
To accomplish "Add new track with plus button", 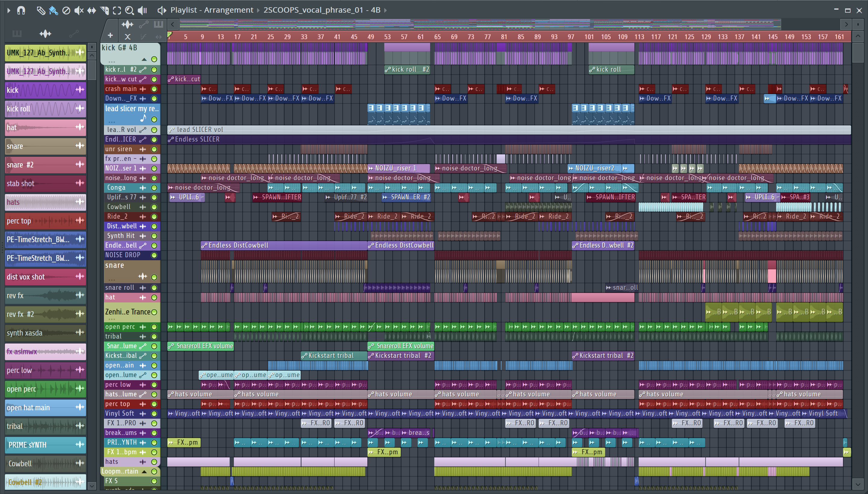I will click(110, 35).
